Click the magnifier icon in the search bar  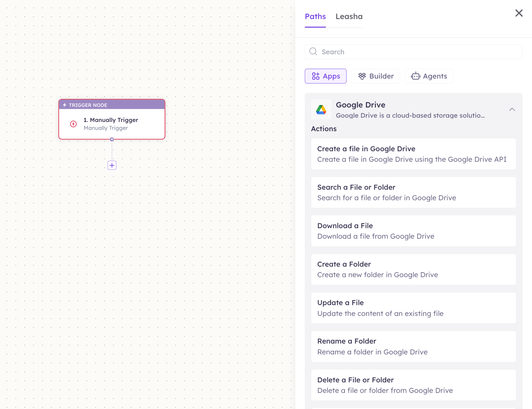313,52
